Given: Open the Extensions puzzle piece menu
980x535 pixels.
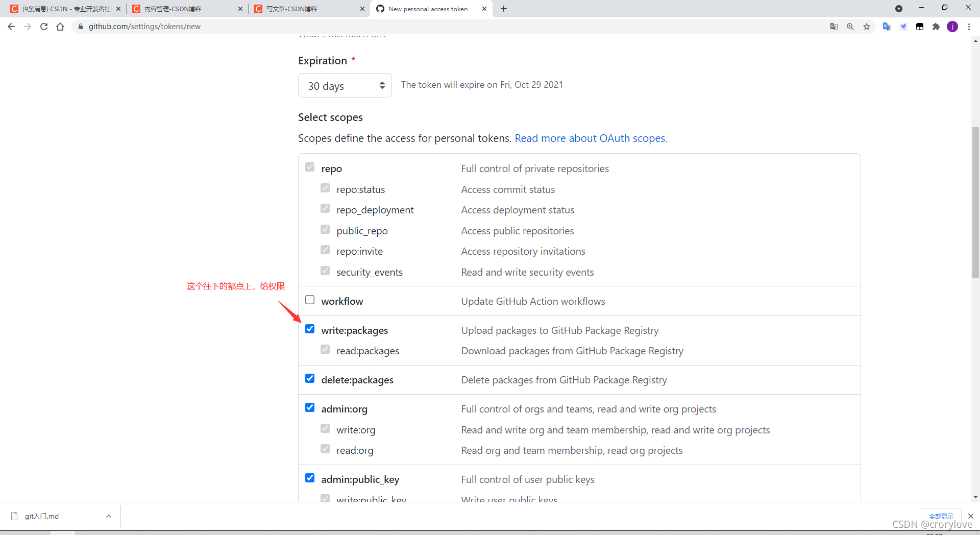Looking at the screenshot, I should coord(936,27).
